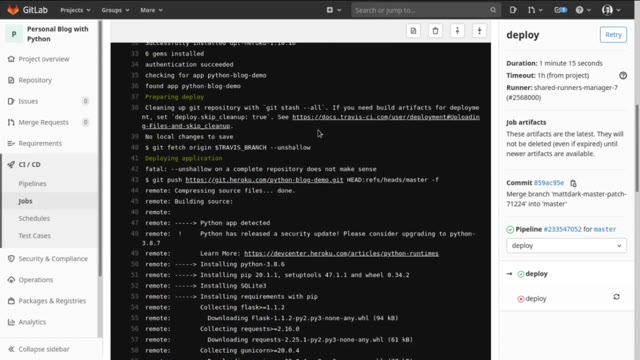The height and width of the screenshot is (360, 640).
Task: Open the to-do list icon
Action: pos(560,10)
